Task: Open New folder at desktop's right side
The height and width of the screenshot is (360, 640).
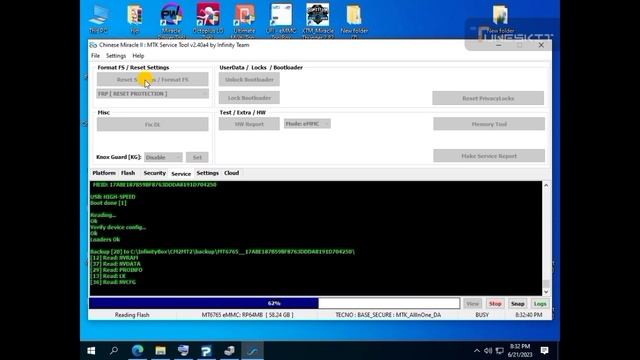Action: click(x=500, y=20)
